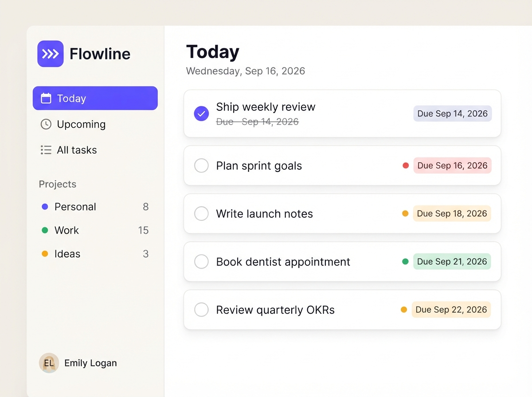Check off Book dentist appointment
Screen dimensions: 532x397
click(x=201, y=261)
